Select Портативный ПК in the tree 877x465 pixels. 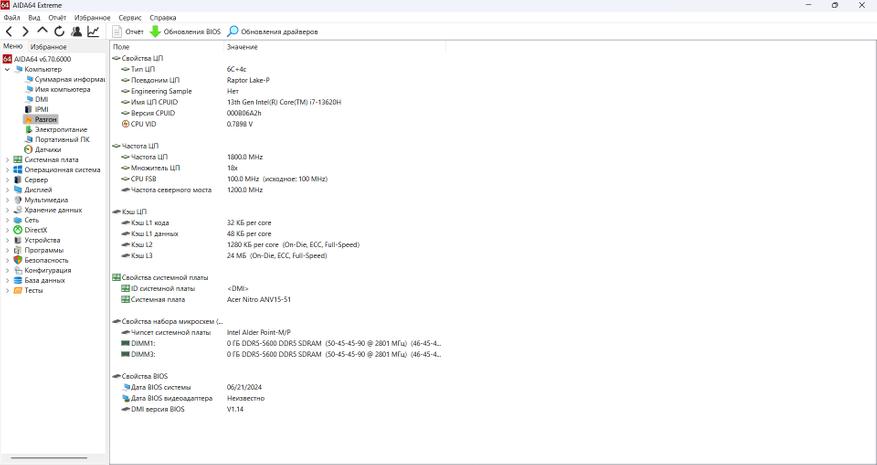coord(58,140)
